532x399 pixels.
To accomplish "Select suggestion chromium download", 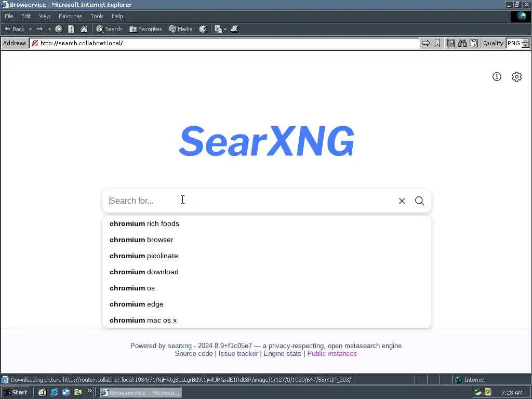I will 267,272.
